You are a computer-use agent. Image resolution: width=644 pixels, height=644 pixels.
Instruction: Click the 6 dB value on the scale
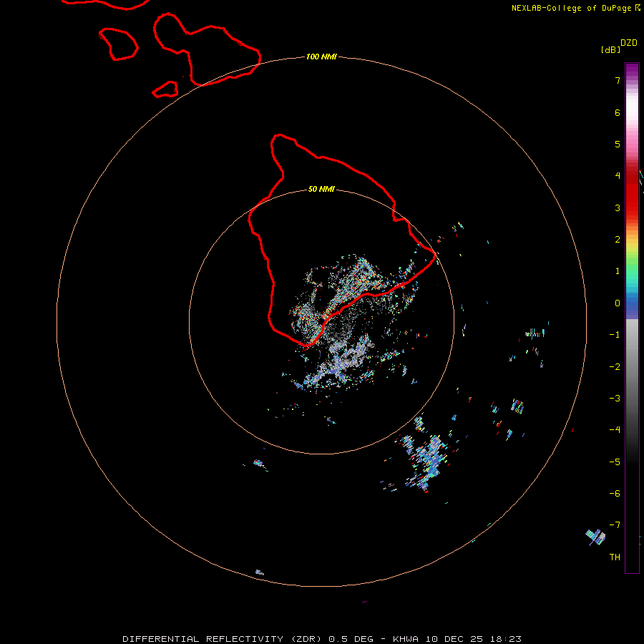[x=618, y=112]
